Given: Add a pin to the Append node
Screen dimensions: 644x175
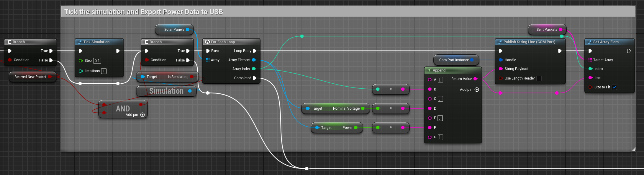Looking at the screenshot, I should [477, 90].
